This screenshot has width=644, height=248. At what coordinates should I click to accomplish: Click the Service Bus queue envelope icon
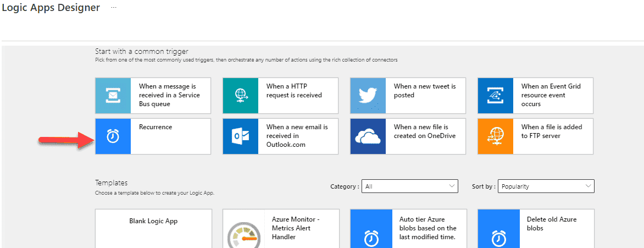113,96
